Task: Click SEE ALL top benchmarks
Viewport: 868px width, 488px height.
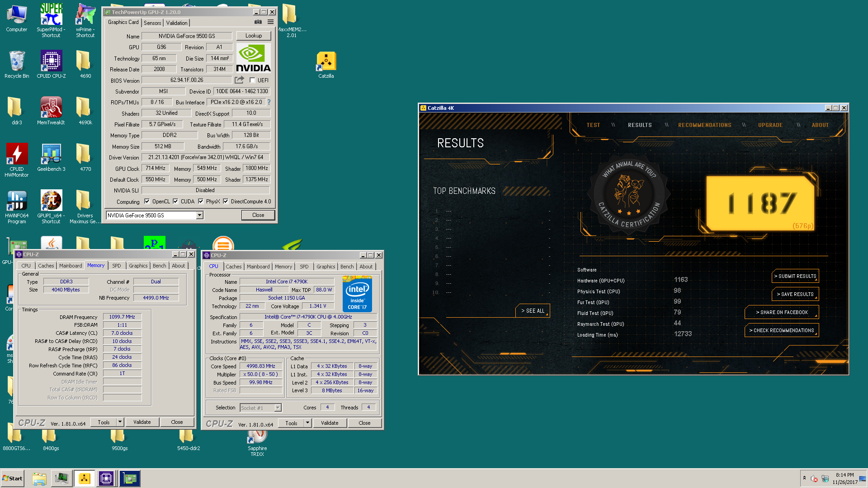Action: pyautogui.click(x=533, y=311)
